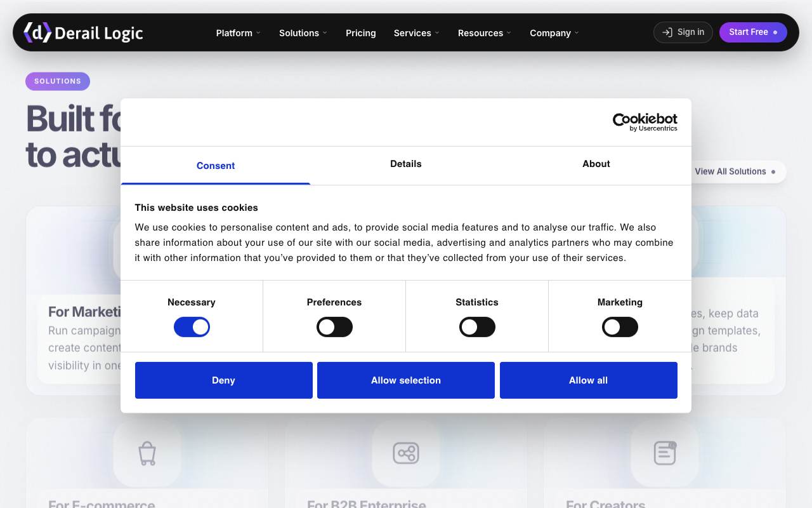Image resolution: width=812 pixels, height=508 pixels.
Task: Click the "For E-commerce" card title
Action: (x=101, y=505)
